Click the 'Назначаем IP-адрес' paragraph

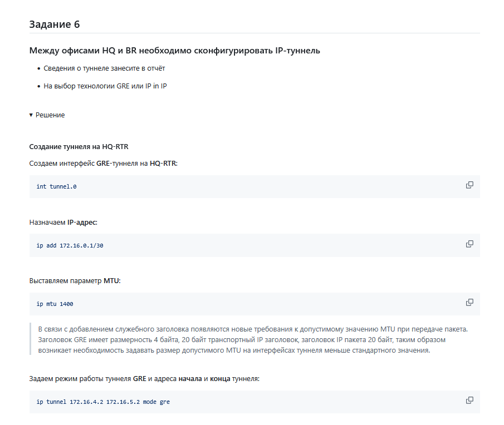click(x=63, y=223)
